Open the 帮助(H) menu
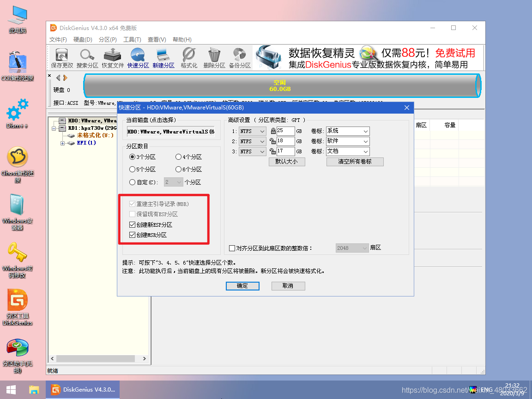This screenshot has height=399, width=532. tap(182, 40)
